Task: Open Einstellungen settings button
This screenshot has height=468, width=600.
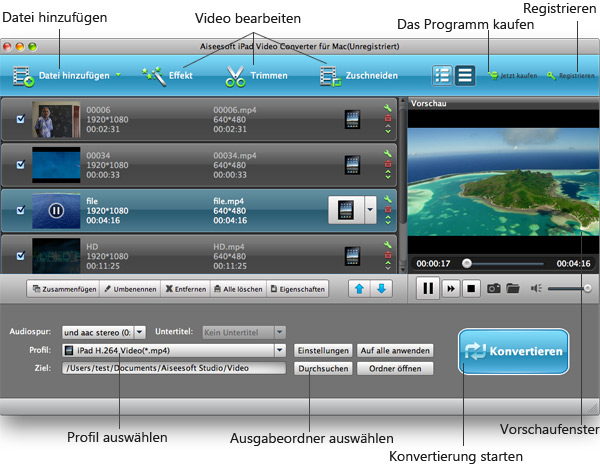Action: (323, 351)
